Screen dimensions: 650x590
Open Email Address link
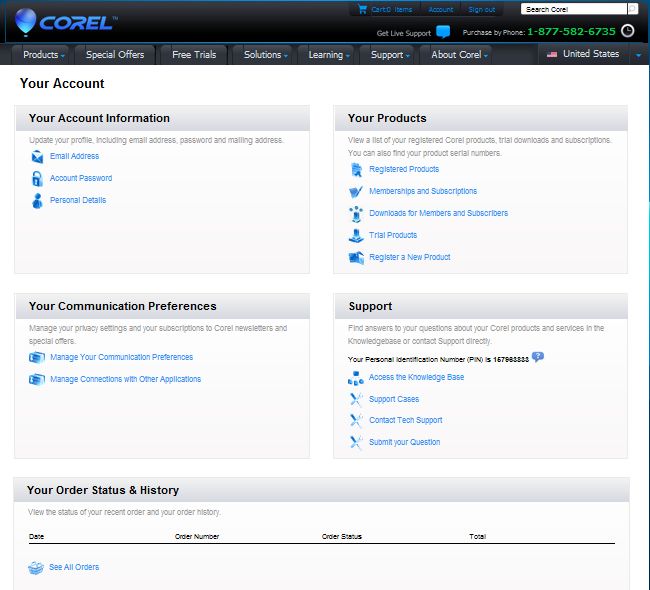point(75,156)
